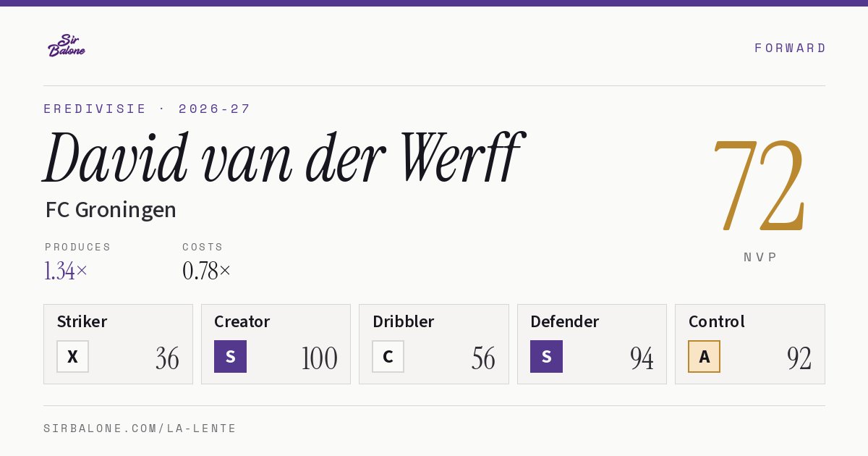The width and height of the screenshot is (868, 456).
Task: Click the Sir Balone logo
Action: [67, 46]
